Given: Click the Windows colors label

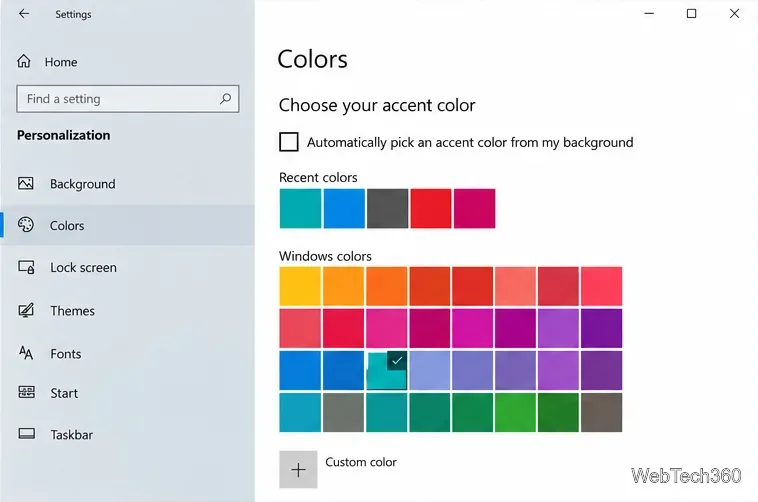Looking at the screenshot, I should pos(325,256).
